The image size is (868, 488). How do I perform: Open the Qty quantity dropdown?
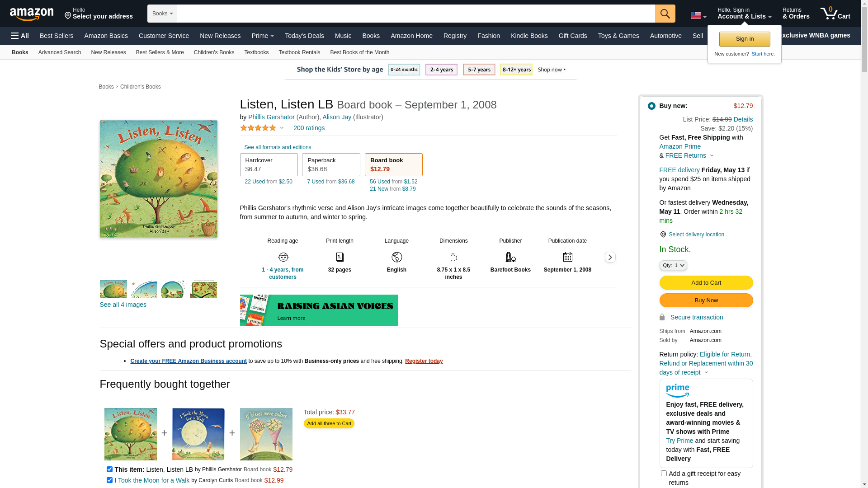[x=673, y=265]
